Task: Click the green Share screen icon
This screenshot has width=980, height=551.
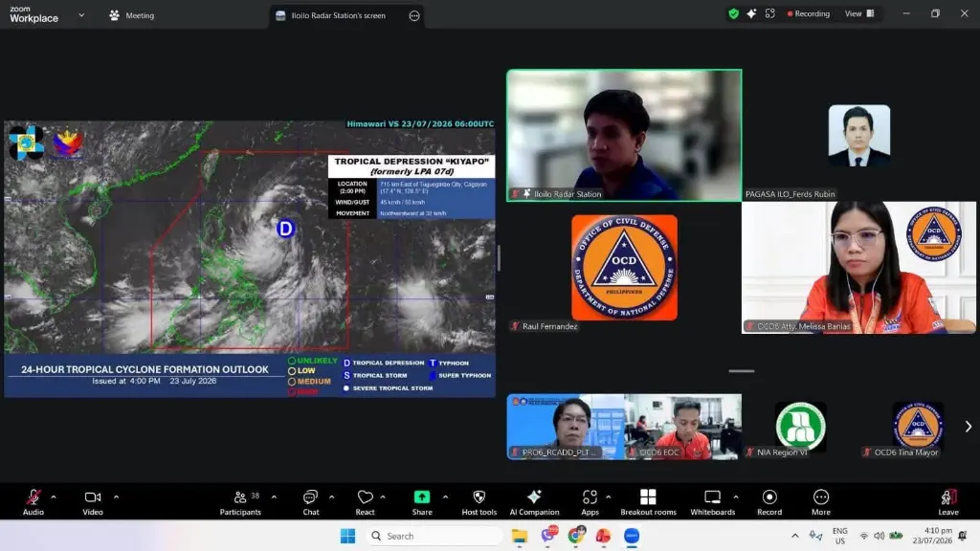Action: click(x=422, y=496)
